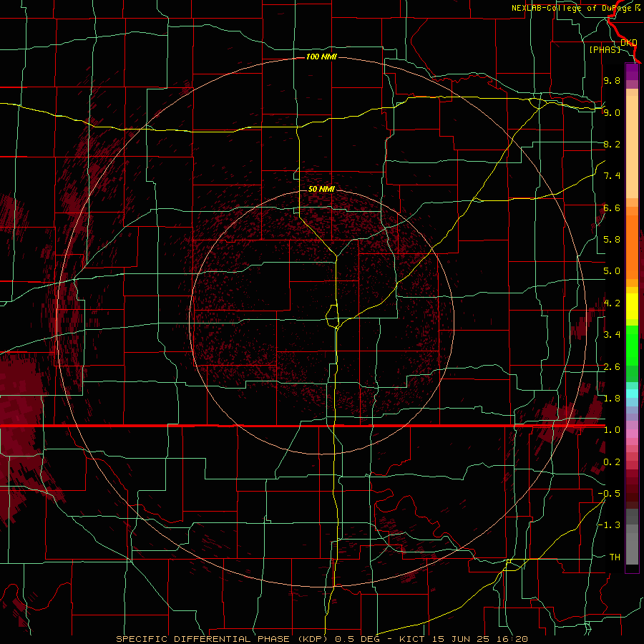Viewport: 644px width, 644px height.
Task: Click the 5.8 value on the color scale
Action: click(612, 240)
